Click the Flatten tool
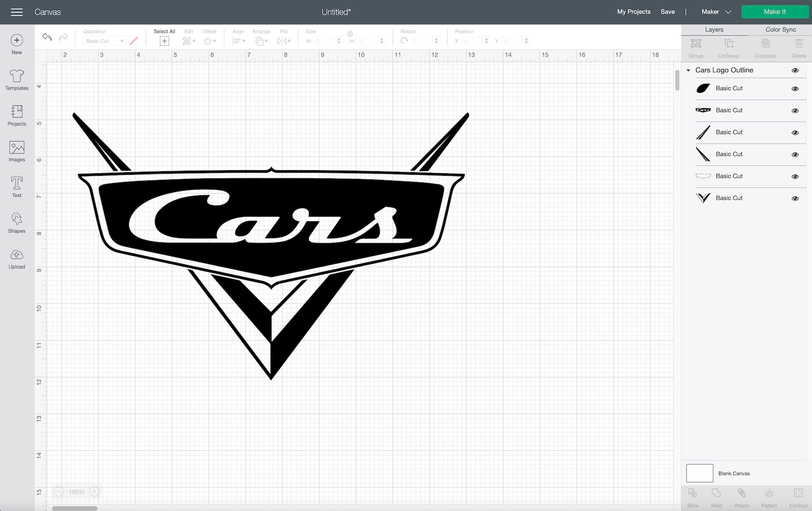 pyautogui.click(x=769, y=493)
